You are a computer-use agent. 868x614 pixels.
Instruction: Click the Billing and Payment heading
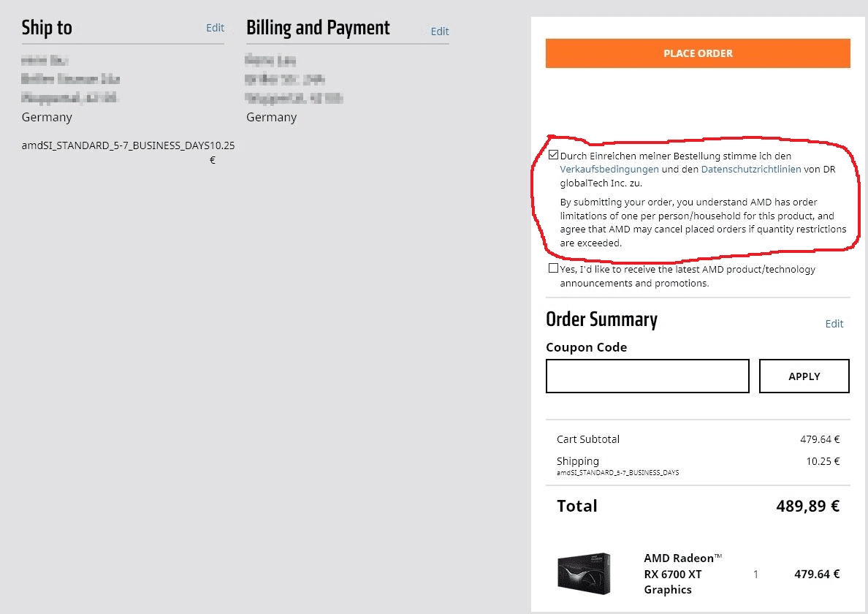(x=318, y=28)
